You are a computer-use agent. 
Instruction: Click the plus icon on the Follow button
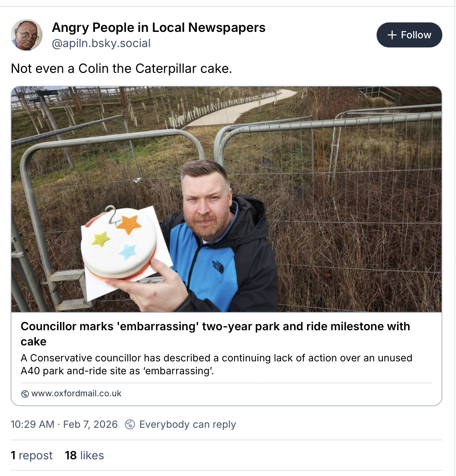(392, 35)
